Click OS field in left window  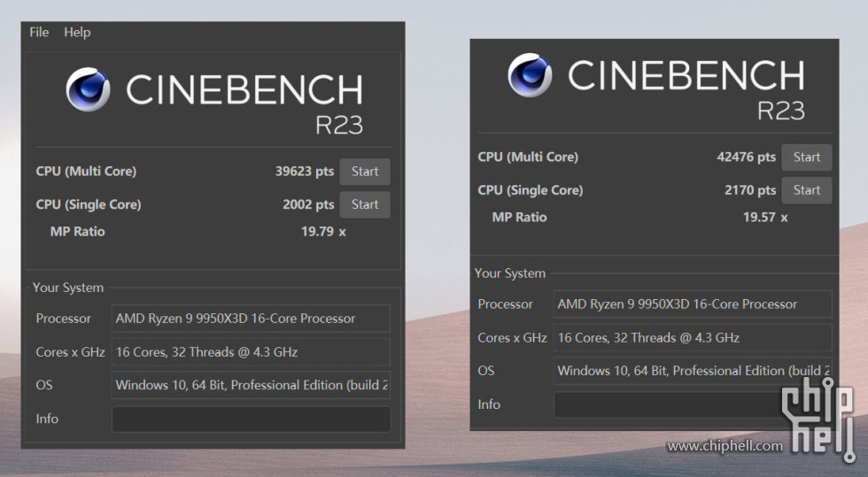tap(252, 385)
